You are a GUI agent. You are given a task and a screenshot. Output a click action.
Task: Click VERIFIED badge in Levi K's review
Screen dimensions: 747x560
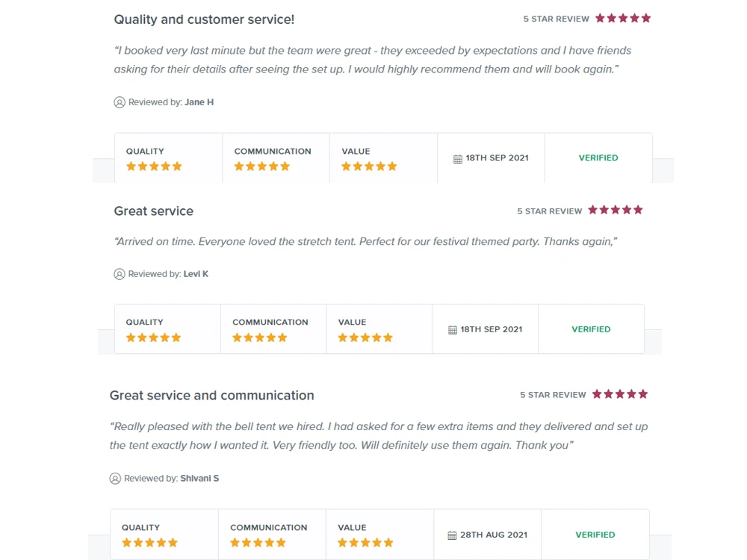591,329
